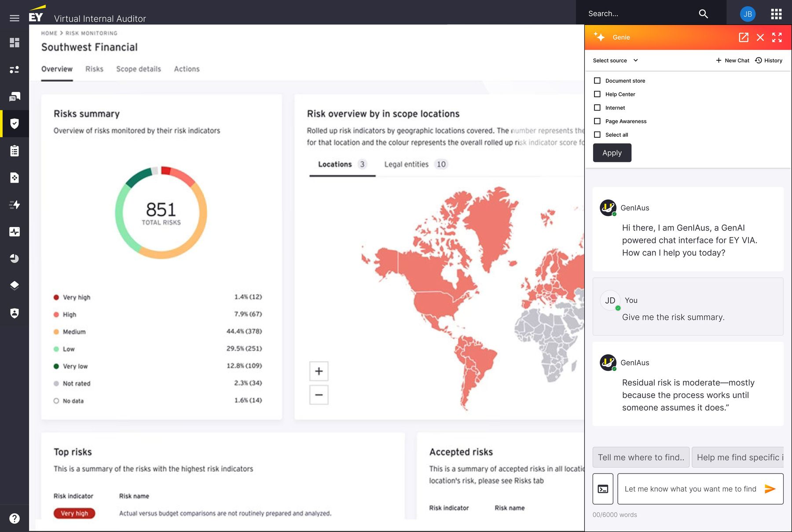792x532 pixels.
Task: Open the Scope details tab
Action: 139,69
